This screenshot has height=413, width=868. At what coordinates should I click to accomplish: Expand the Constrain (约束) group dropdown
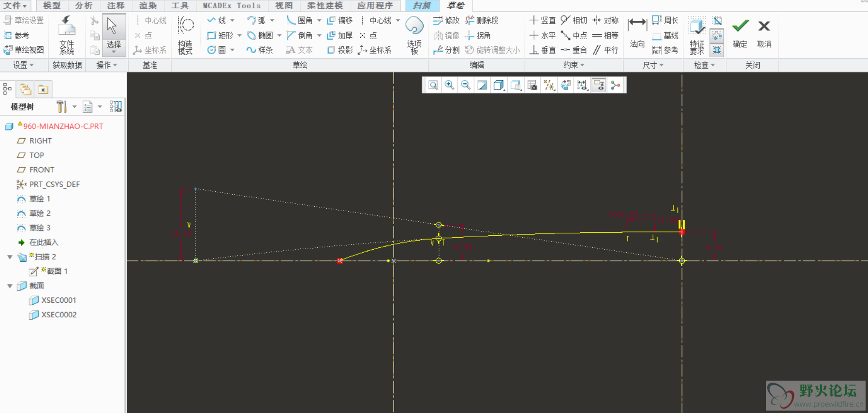coord(574,65)
